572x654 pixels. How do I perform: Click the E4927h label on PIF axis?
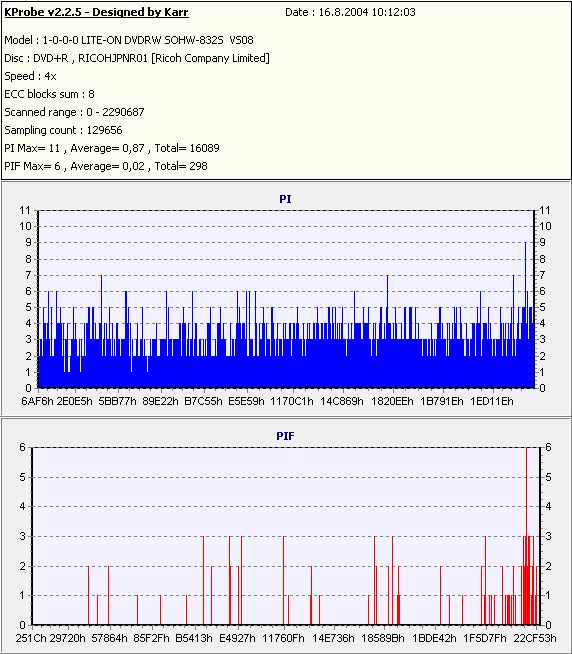[237, 639]
